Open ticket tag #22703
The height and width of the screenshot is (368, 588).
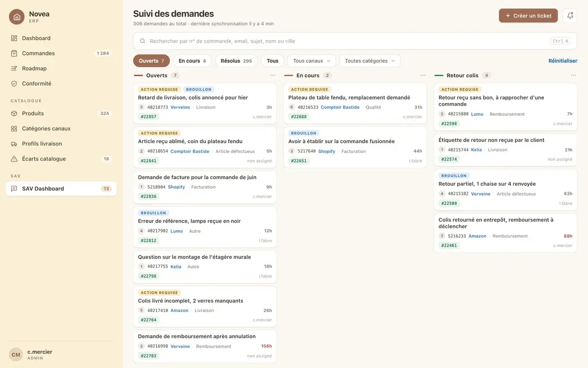click(148, 356)
